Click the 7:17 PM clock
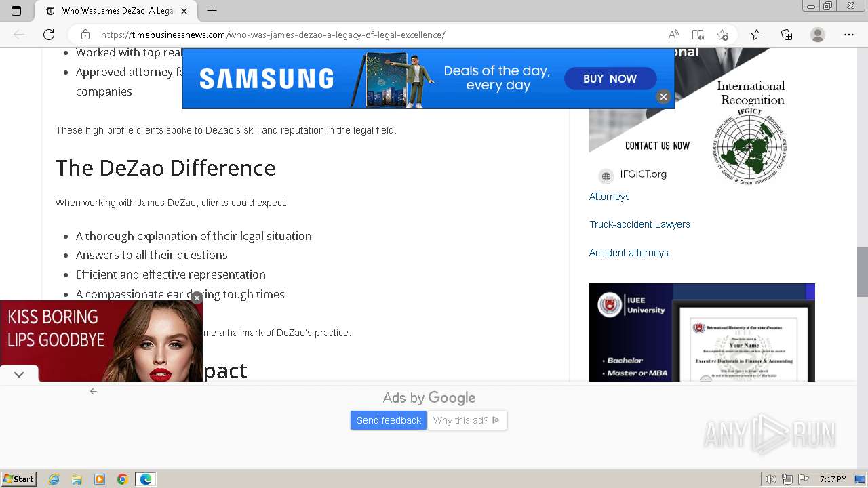This screenshot has height=488, width=868. pos(833,479)
